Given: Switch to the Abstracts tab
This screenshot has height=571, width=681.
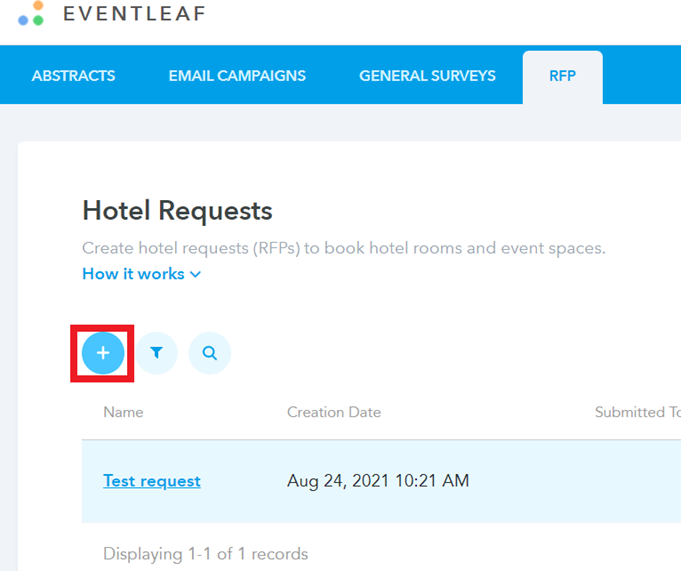Looking at the screenshot, I should [73, 75].
